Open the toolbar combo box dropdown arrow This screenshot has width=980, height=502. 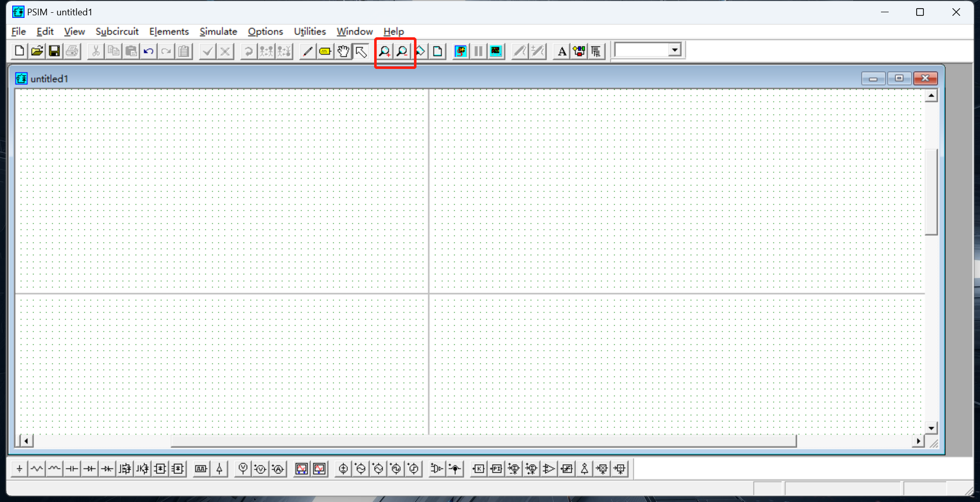[x=675, y=50]
